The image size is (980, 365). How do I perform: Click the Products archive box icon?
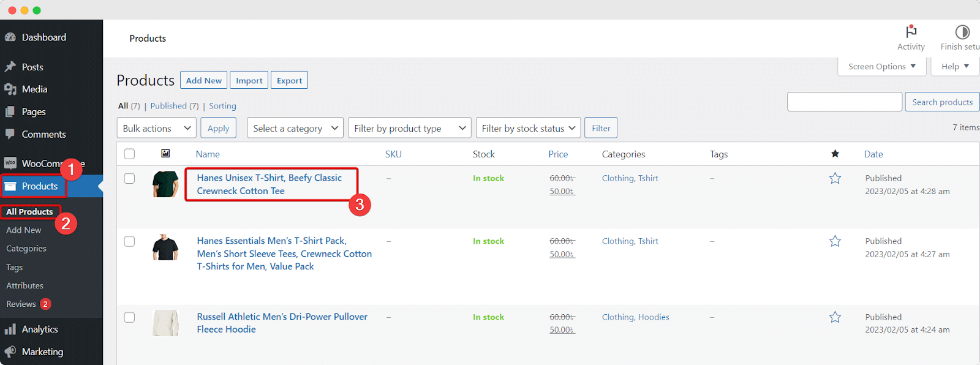(10, 186)
